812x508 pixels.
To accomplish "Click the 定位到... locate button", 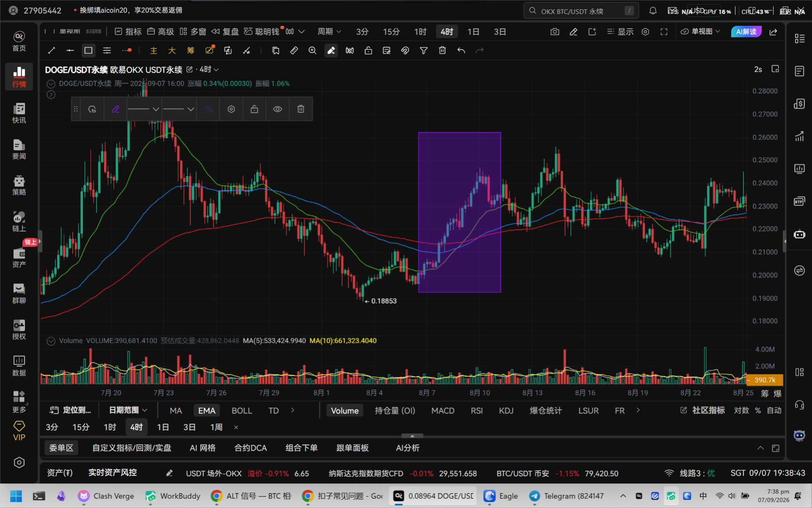I will tap(70, 410).
